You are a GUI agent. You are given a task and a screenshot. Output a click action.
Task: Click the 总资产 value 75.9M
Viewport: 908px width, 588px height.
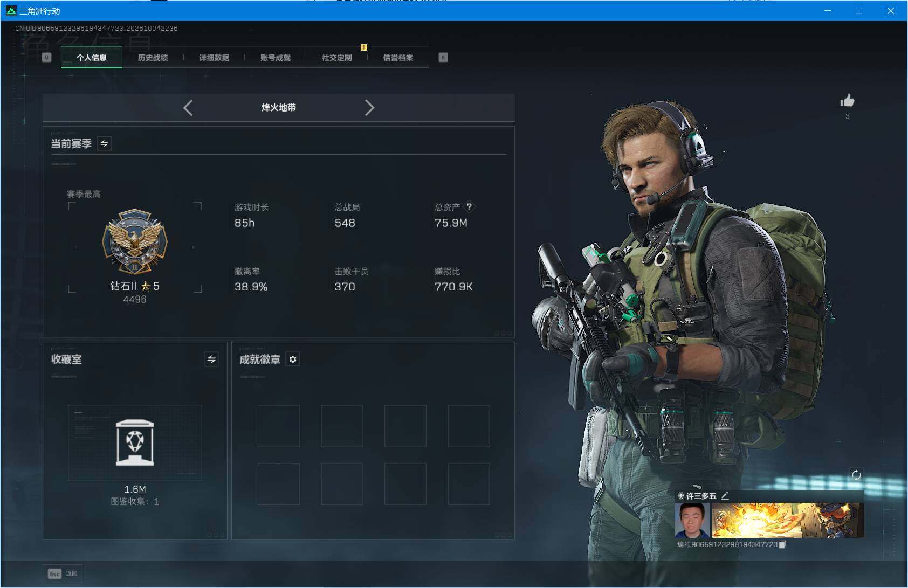(451, 223)
